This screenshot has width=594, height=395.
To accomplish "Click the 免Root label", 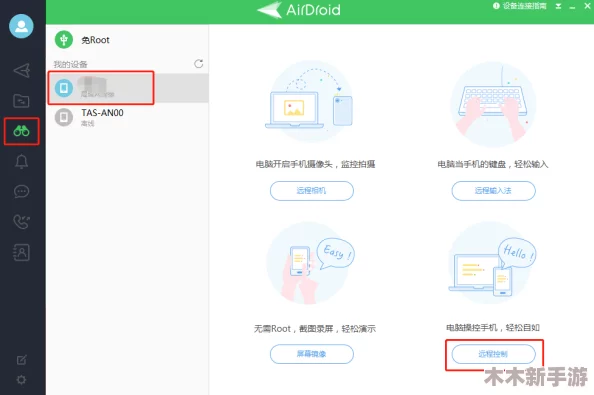I will (95, 40).
